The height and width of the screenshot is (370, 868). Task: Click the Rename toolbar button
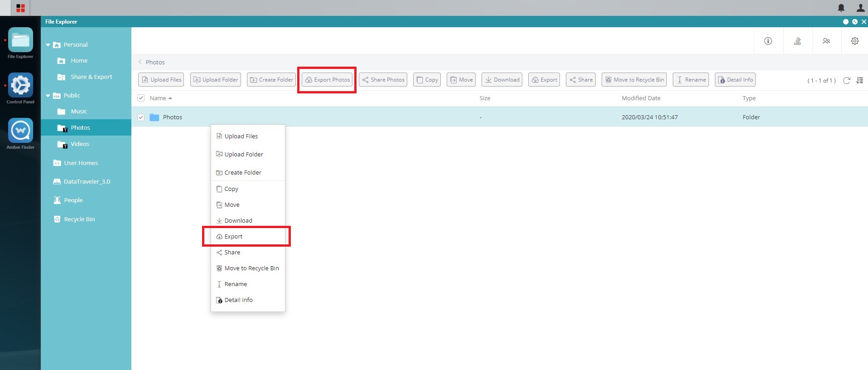click(x=691, y=79)
